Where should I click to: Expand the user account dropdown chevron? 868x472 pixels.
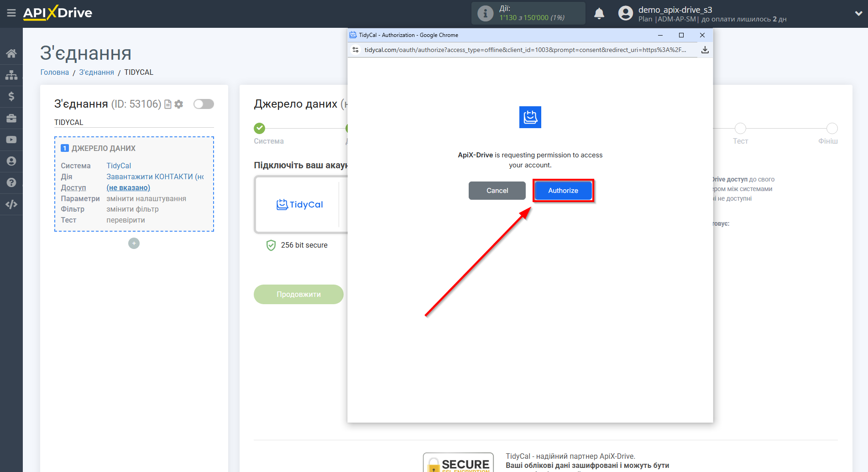coord(858,14)
